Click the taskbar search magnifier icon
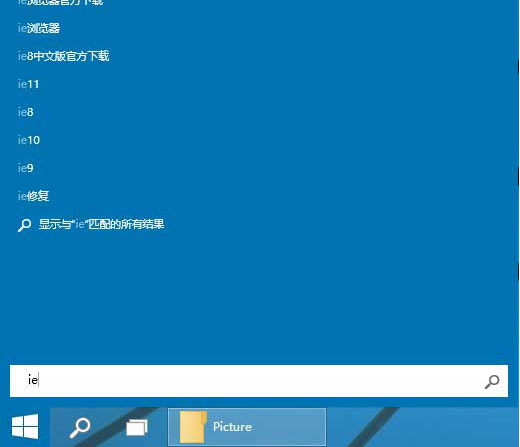The width and height of the screenshot is (520, 447). coord(80,427)
